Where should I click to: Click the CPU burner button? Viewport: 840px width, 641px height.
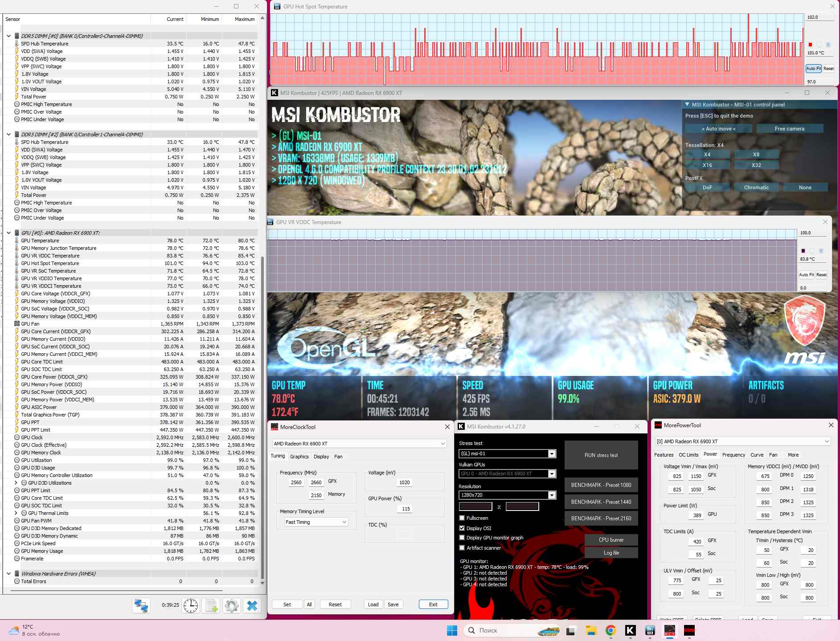point(611,540)
